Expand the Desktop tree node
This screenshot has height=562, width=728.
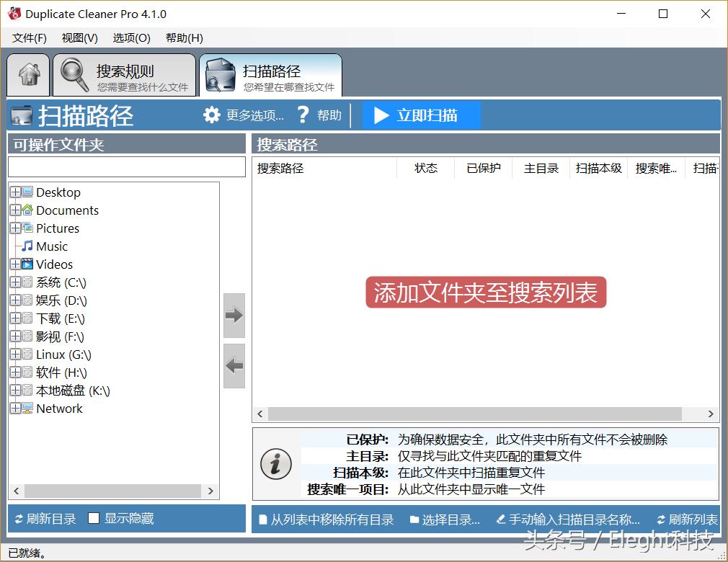16,192
